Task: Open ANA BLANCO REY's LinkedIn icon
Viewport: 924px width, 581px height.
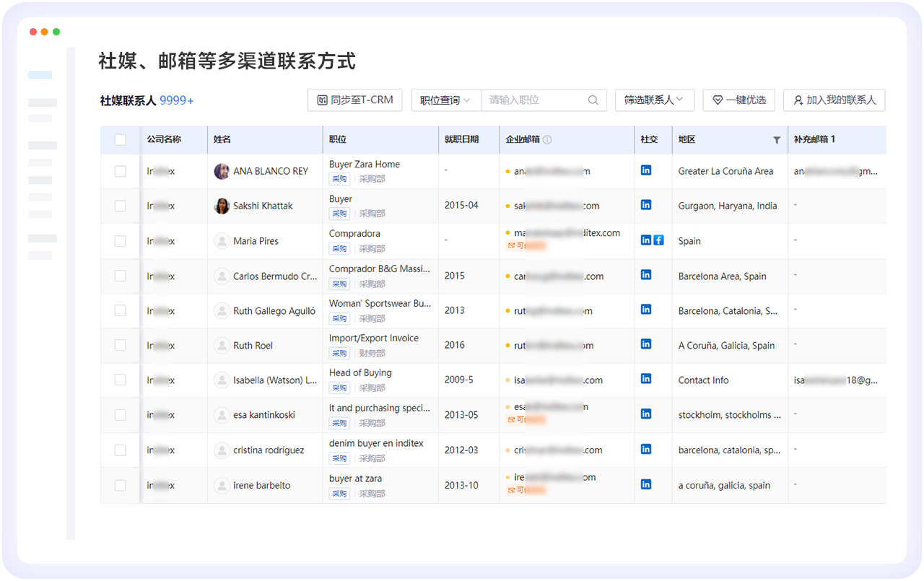Action: [646, 170]
